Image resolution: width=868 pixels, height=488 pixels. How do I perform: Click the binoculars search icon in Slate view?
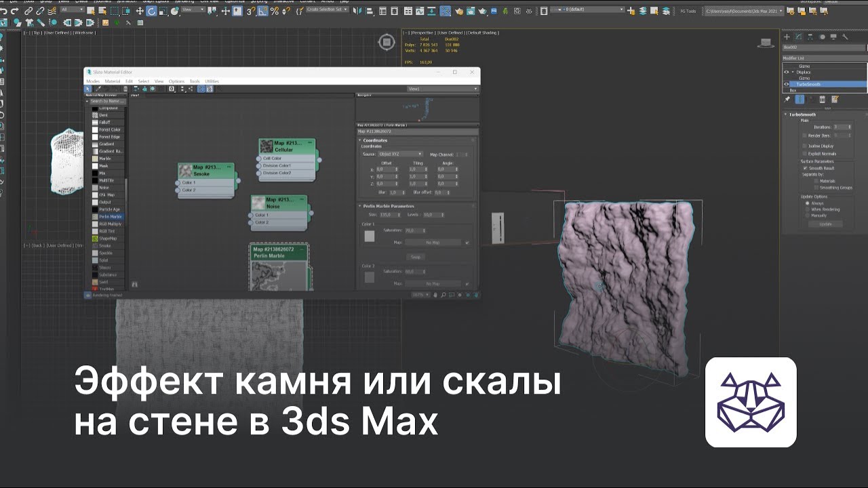pos(134,284)
